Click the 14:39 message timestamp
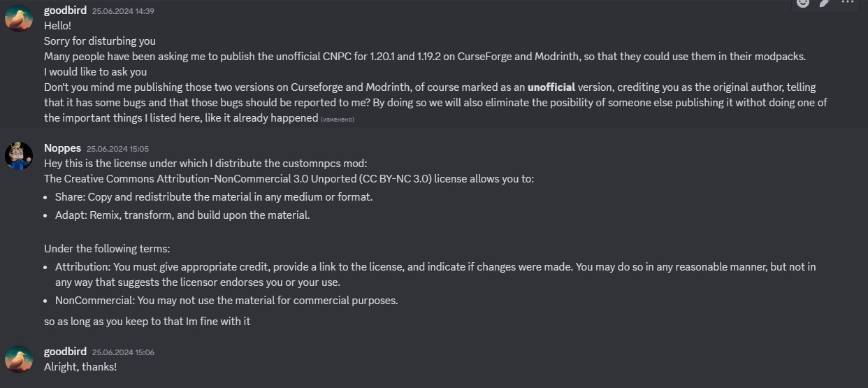 click(x=123, y=11)
